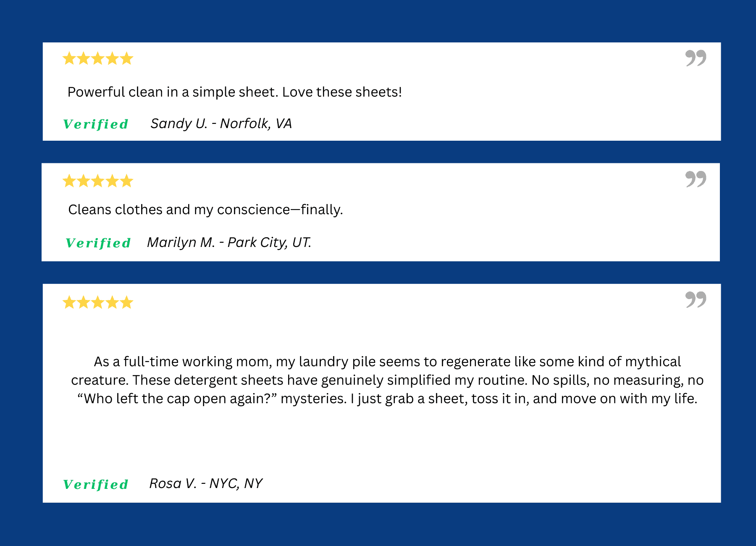The height and width of the screenshot is (546, 756).
Task: Click the third star in Marilyn's review
Action: (x=97, y=181)
